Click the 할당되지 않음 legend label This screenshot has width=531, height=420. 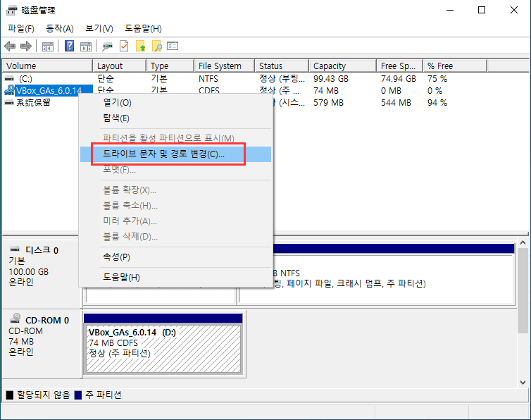pyautogui.click(x=44, y=395)
